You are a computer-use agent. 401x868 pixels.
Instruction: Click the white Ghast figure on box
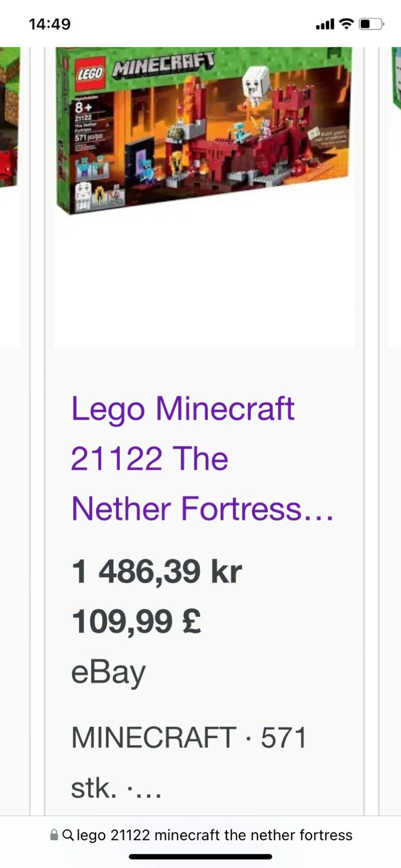point(254,84)
